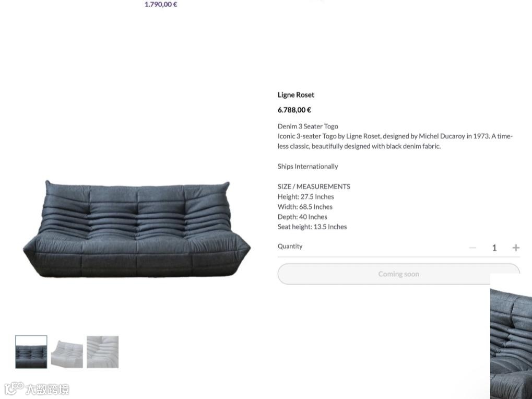Viewport: 532px width, 399px height.
Task: Click the Quantity label
Action: [x=290, y=247]
